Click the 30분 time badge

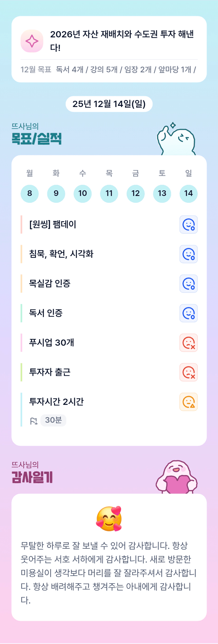[53, 420]
